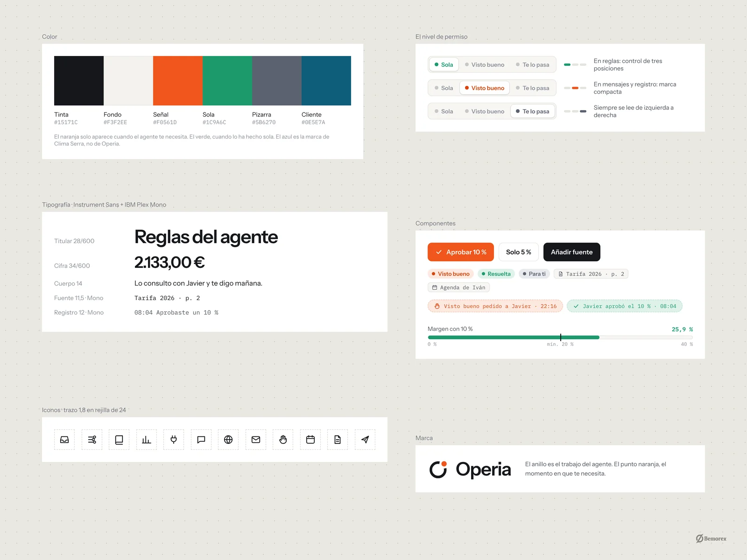Select the active green 'Sola' segment
The width and height of the screenshot is (747, 560).
pos(444,64)
